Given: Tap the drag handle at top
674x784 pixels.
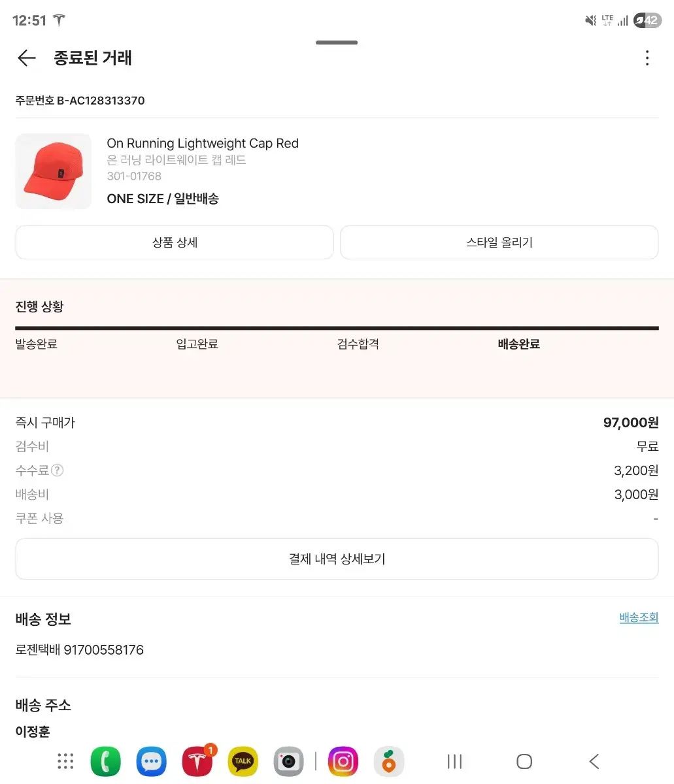Looking at the screenshot, I should [337, 42].
